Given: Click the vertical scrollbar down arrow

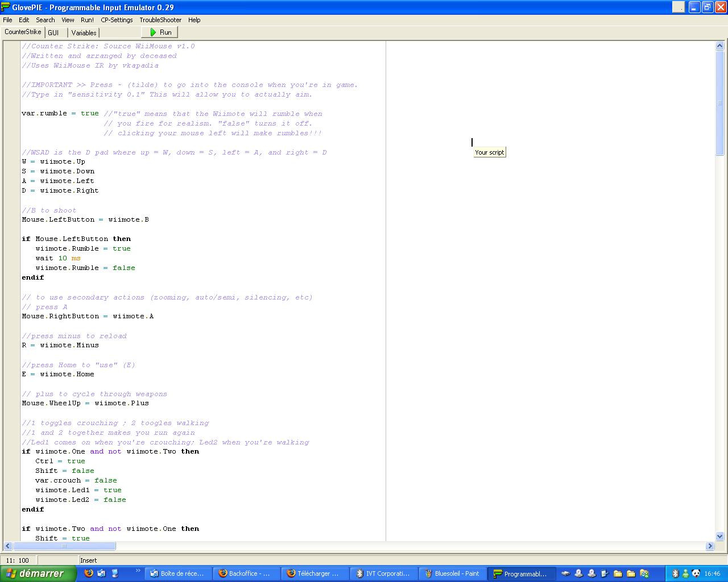Looking at the screenshot, I should 719,535.
